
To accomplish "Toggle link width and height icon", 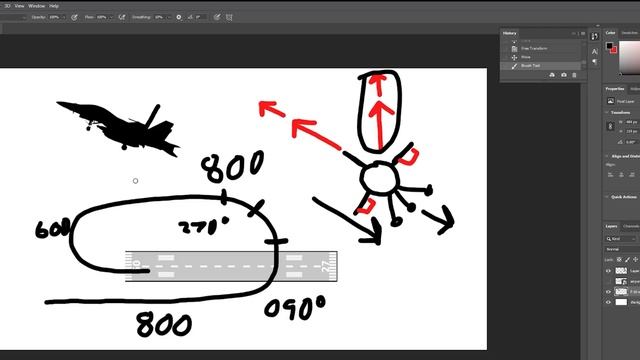I will 611,126.
